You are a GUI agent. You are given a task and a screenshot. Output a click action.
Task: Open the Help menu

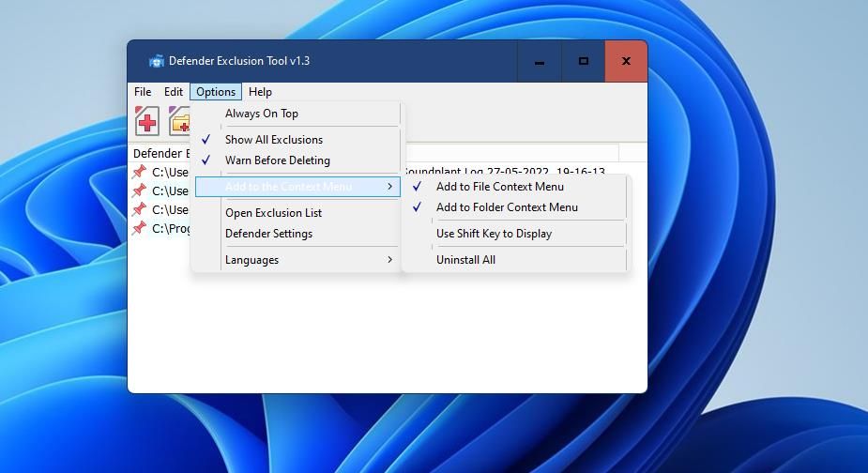260,92
